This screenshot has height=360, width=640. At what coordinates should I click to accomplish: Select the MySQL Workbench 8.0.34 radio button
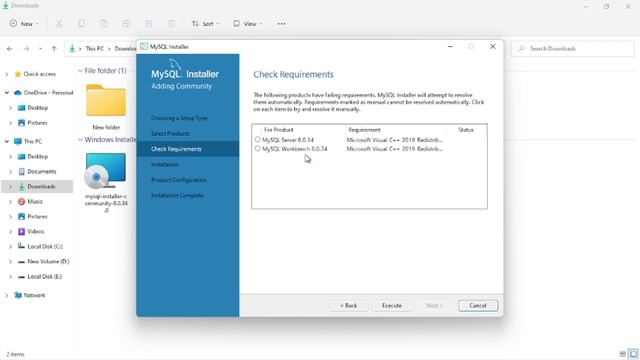point(258,149)
